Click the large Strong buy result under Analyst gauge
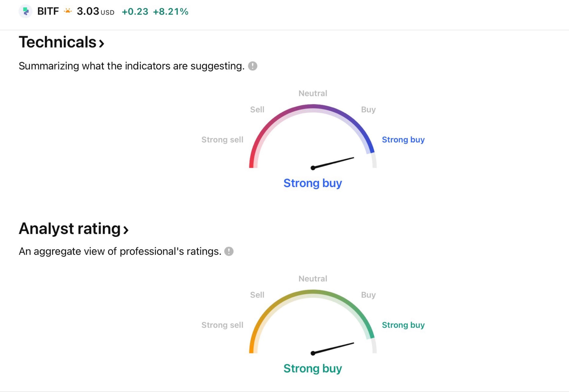Screen dimensions: 569x392 312,368
